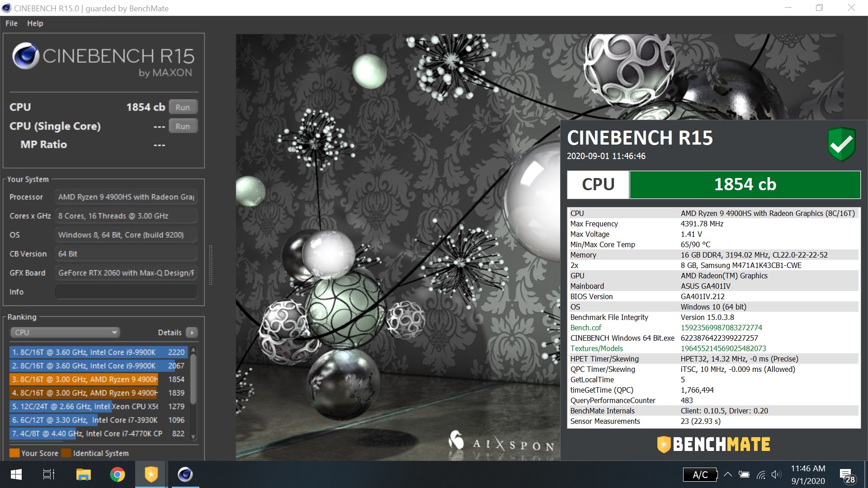Screen dimensions: 868x488
Task: Switch to Cinebench taskbar icon
Action: (x=185, y=474)
